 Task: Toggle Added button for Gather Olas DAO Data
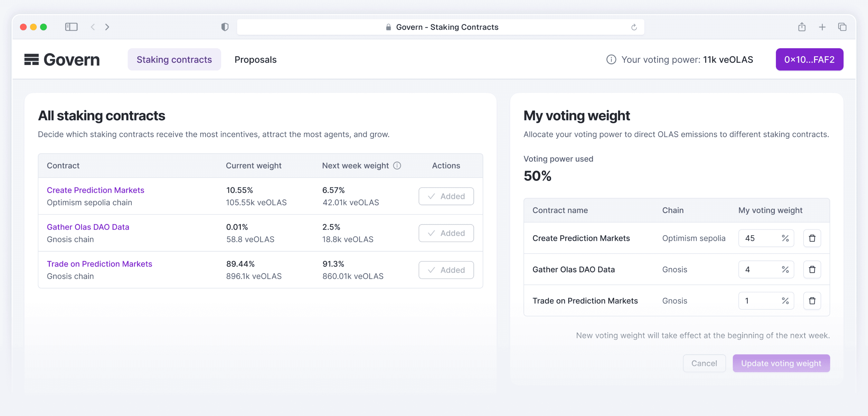click(446, 233)
